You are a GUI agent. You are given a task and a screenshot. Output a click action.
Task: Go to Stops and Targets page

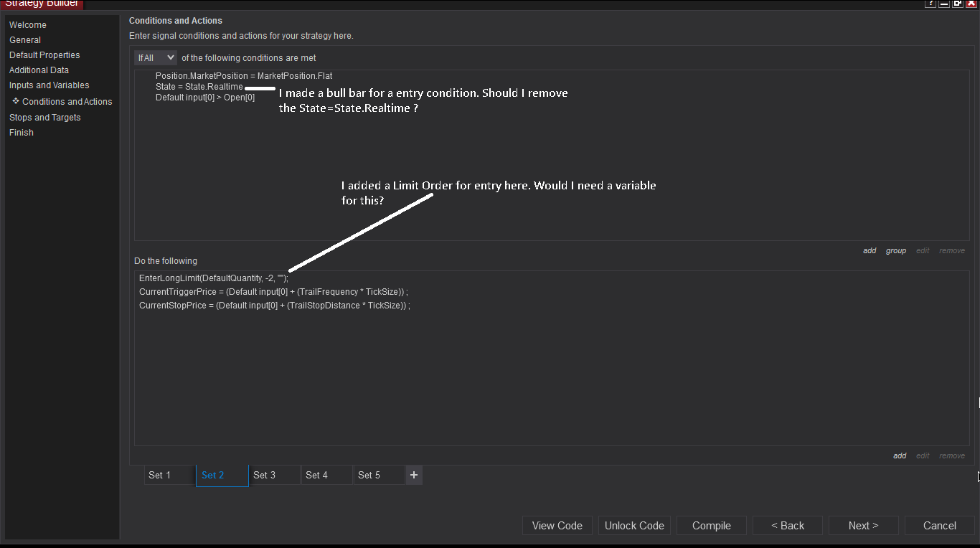[45, 118]
